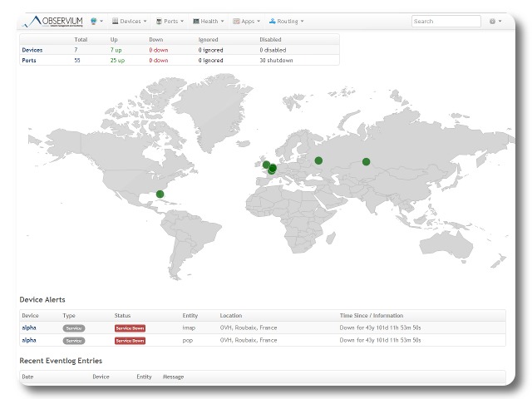Expand the Ports dropdown menu
This screenshot has width=532, height=399.
tap(169, 21)
